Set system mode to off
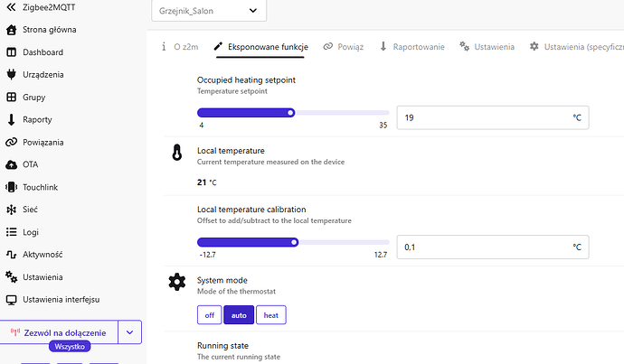 (x=209, y=314)
